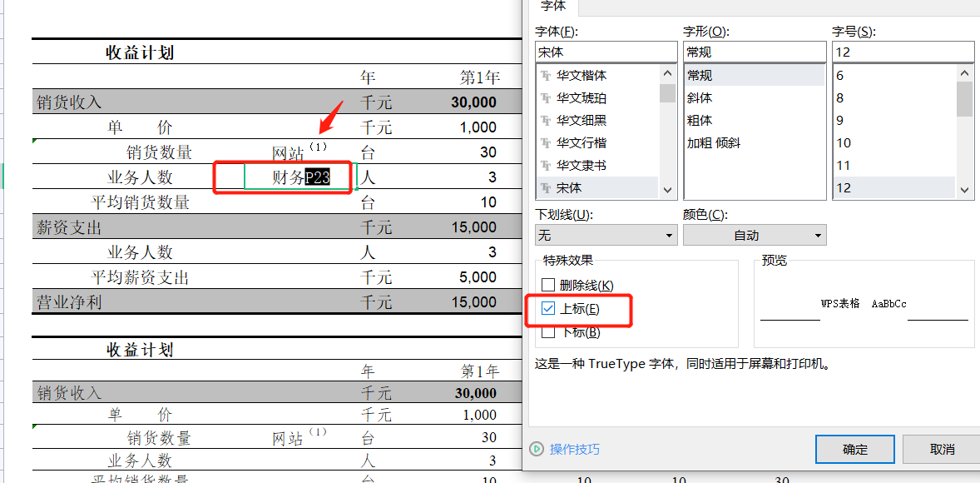Viewport: 980px width, 483px height.
Task: Select 华文琥珀 in the font list
Action: click(x=582, y=98)
